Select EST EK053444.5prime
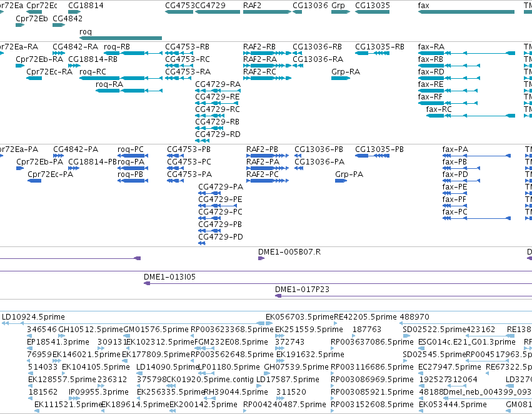Screen dimensions: 532x414 click(453, 405)
